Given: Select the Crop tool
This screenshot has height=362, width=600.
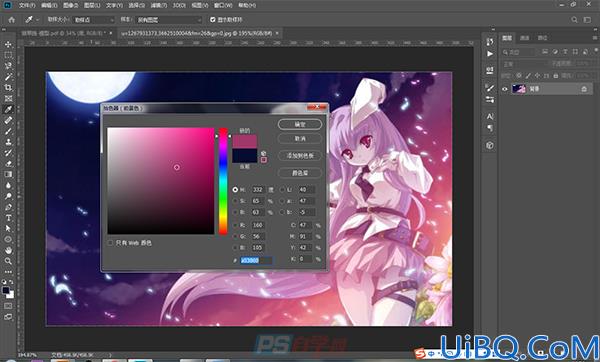Looking at the screenshot, I should pyautogui.click(x=8, y=88).
